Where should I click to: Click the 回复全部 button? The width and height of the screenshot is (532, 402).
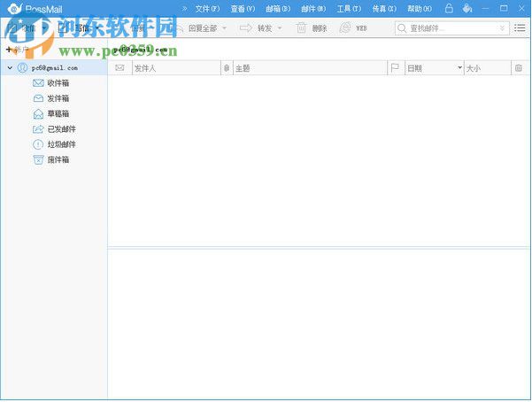click(203, 28)
